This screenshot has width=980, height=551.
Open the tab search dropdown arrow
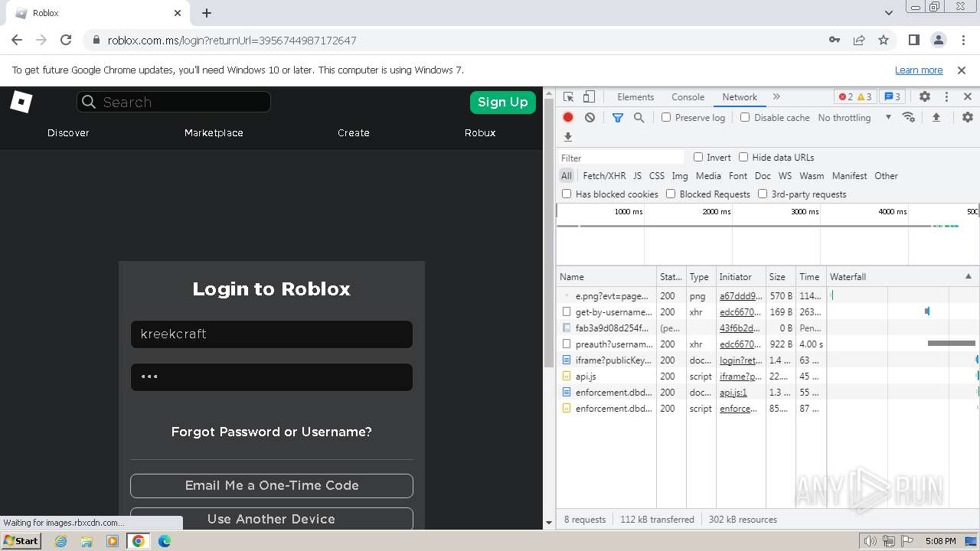(889, 13)
